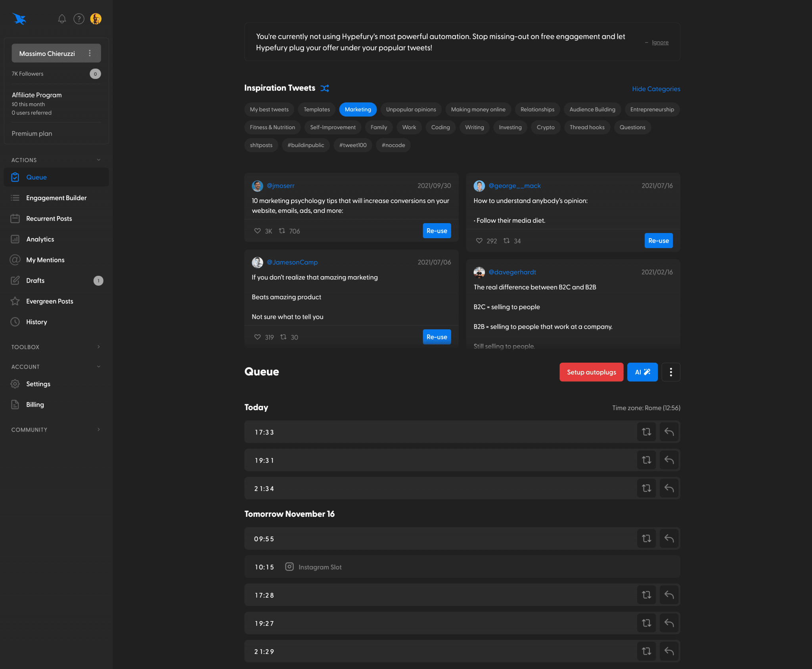Click the retweet icon in the 19:31 slot
The width and height of the screenshot is (812, 669).
(x=647, y=460)
